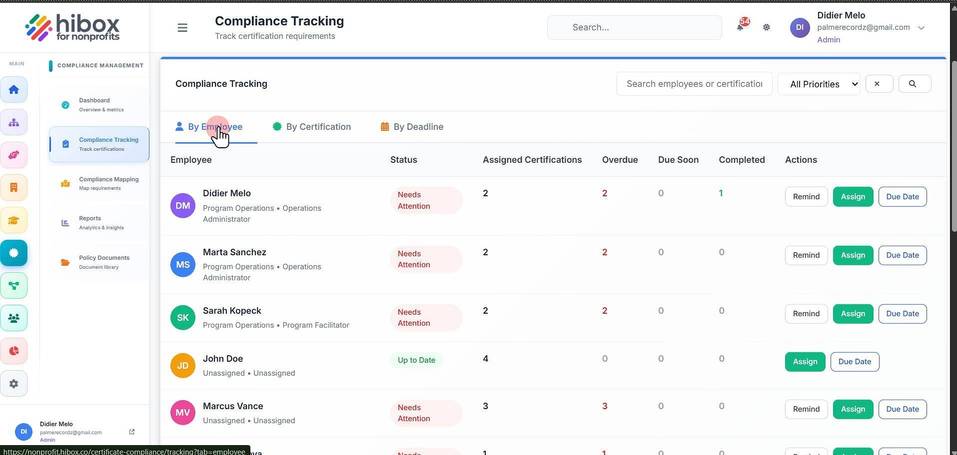Open the graduation cap training icon

click(13, 220)
